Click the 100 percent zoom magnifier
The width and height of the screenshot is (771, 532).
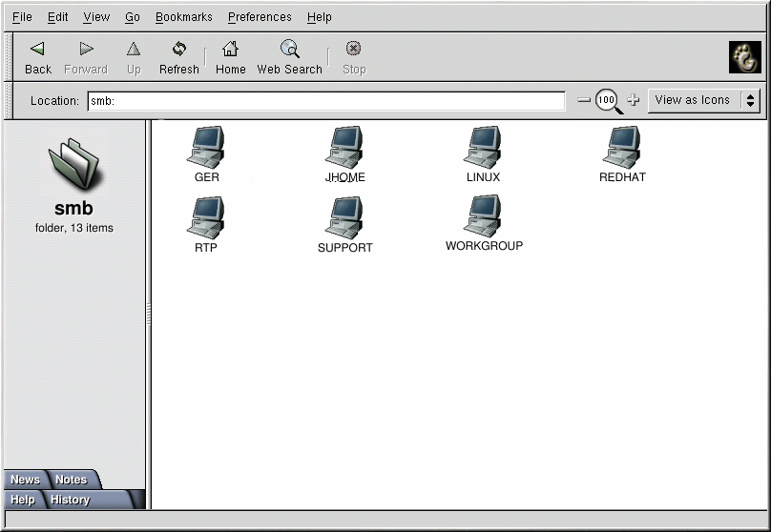pos(607,100)
